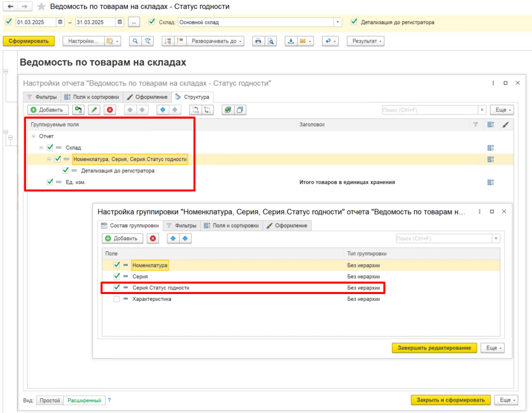
Task: Click the grouping dialog search field
Action: point(444,238)
